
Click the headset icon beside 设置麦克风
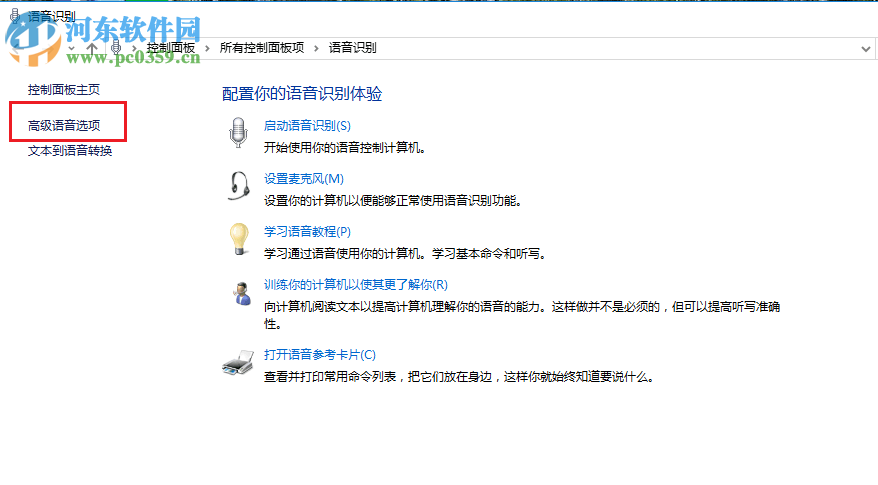pyautogui.click(x=239, y=186)
